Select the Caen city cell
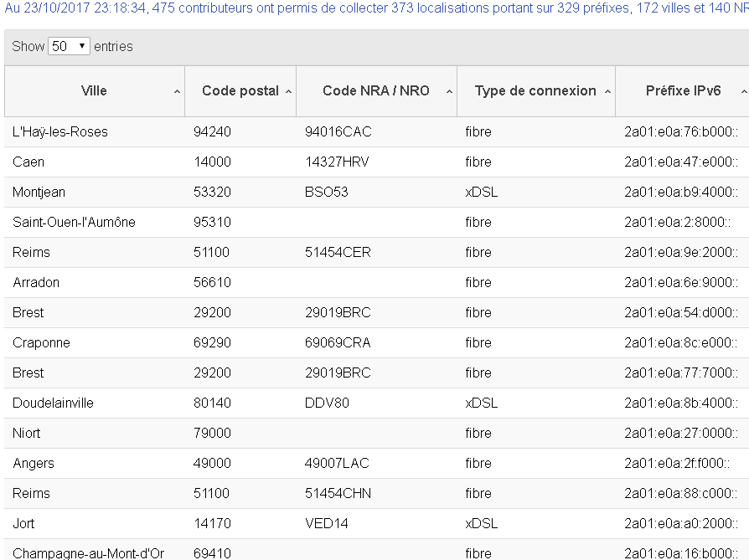Image resolution: width=749 pixels, height=560 pixels. coord(28,162)
